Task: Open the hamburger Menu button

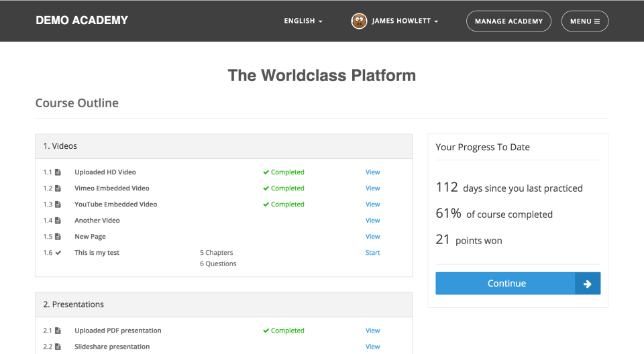Action: (584, 21)
